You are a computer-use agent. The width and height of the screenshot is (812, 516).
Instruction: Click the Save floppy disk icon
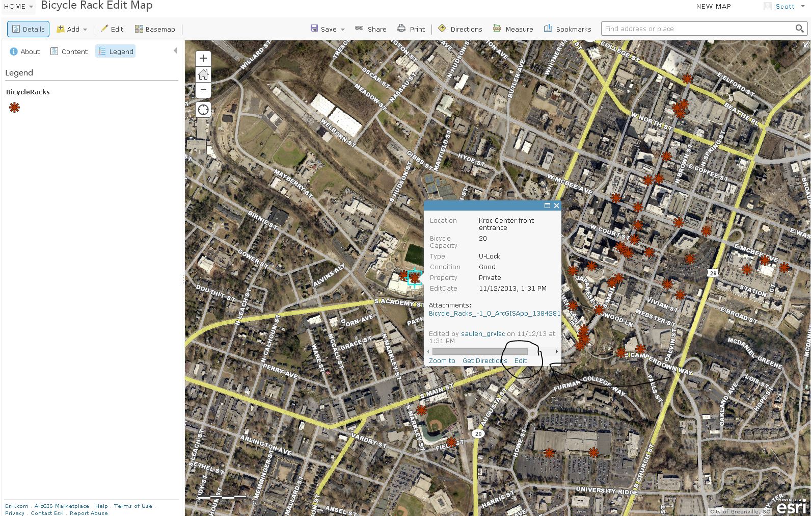(x=314, y=29)
